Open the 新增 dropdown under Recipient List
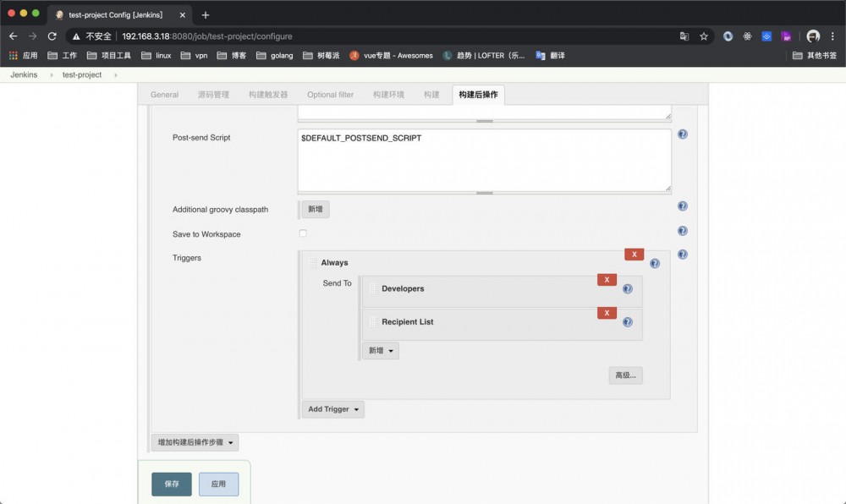 click(380, 350)
